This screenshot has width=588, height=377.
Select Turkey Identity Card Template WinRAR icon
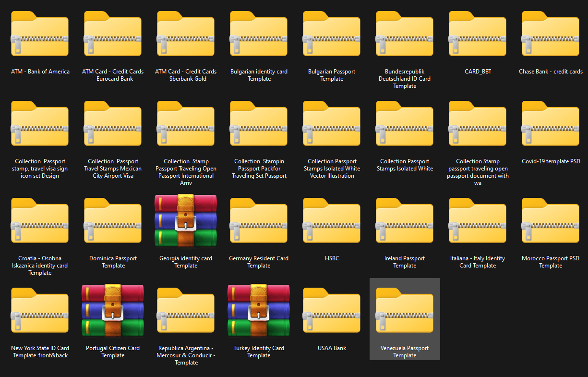pyautogui.click(x=259, y=310)
